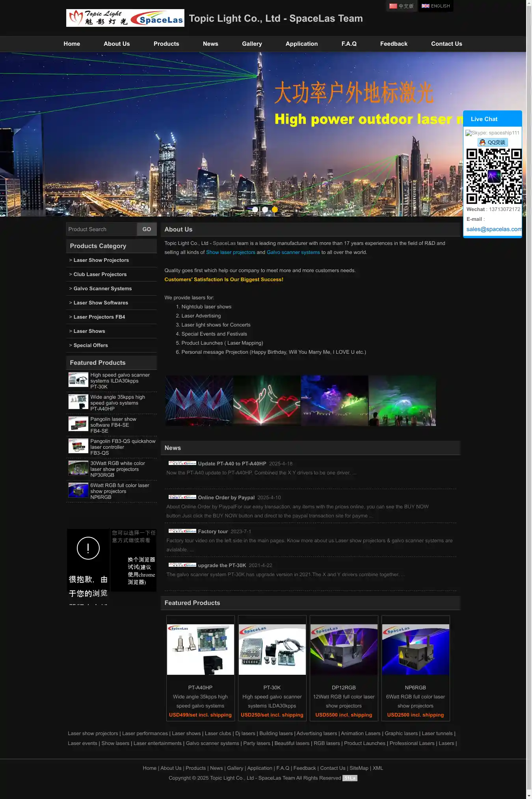Select the second banner slide dot

coord(265,209)
